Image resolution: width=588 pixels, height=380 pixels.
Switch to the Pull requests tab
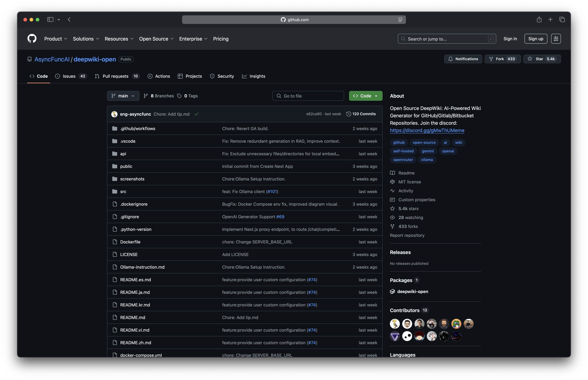[x=117, y=76]
